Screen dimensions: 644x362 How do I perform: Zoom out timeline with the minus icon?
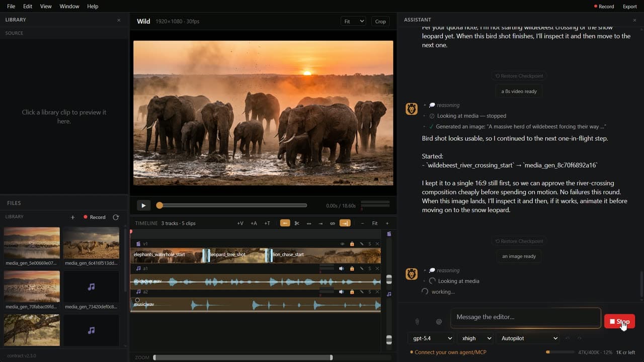[363, 223]
